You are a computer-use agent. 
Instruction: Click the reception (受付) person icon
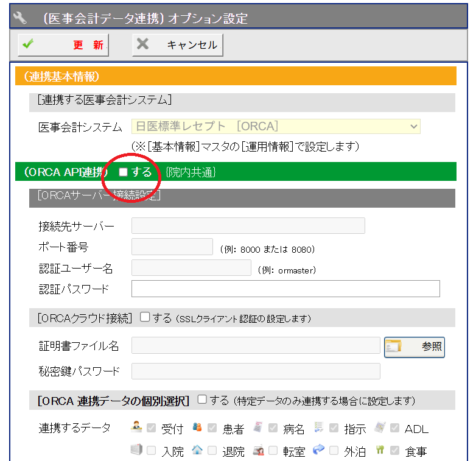[x=136, y=428]
